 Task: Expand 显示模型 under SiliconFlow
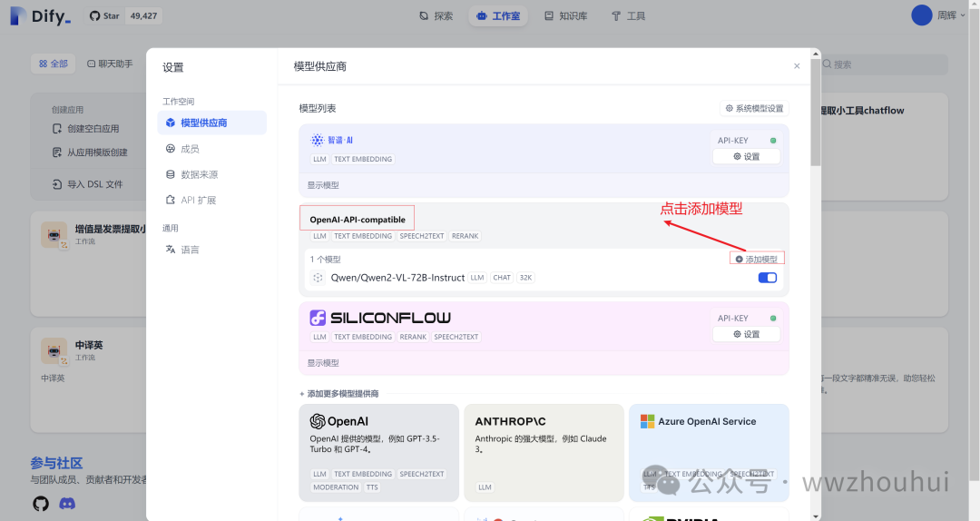322,363
